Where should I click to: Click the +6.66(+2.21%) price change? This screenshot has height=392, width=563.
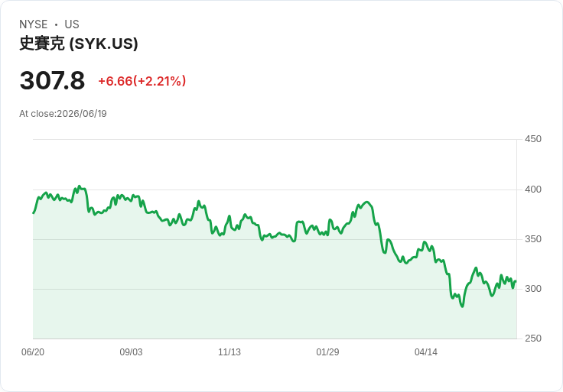click(x=142, y=81)
